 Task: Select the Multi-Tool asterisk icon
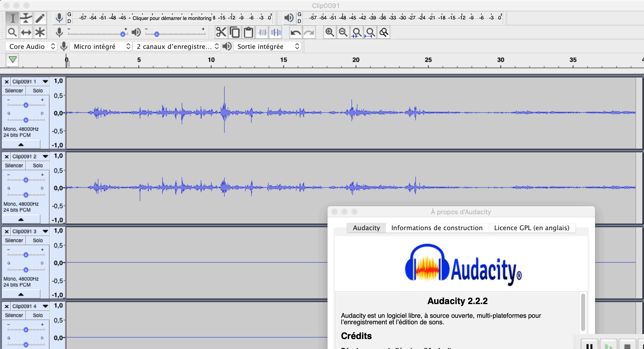coord(40,32)
